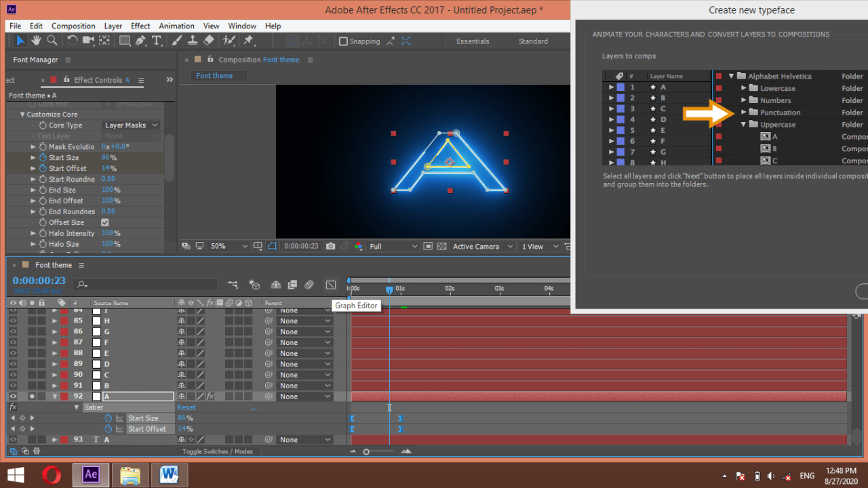Take a snapshot with the camera icon

coord(330,246)
